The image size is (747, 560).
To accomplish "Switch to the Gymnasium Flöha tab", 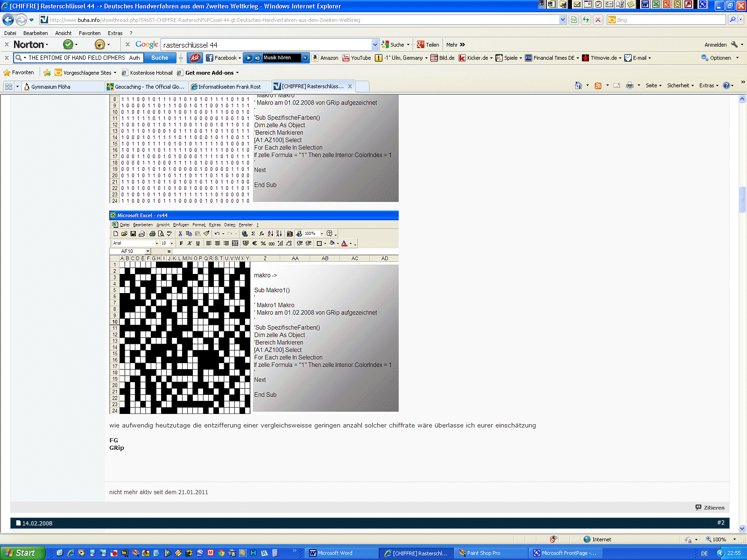I will pos(63,86).
